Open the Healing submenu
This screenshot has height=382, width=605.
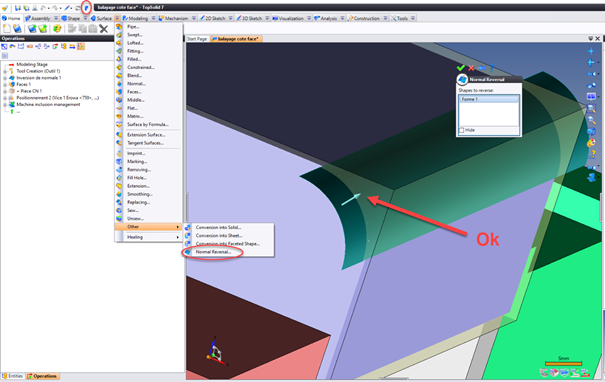tap(149, 237)
